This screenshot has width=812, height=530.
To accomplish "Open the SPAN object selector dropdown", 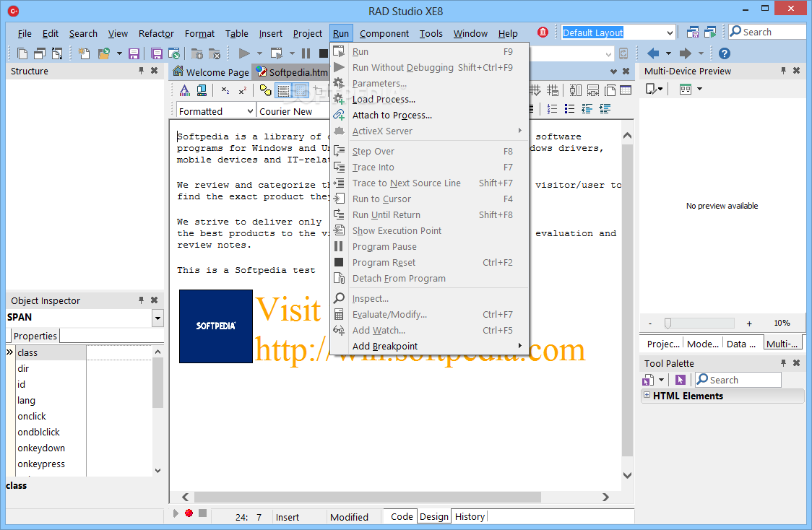I will pyautogui.click(x=157, y=318).
